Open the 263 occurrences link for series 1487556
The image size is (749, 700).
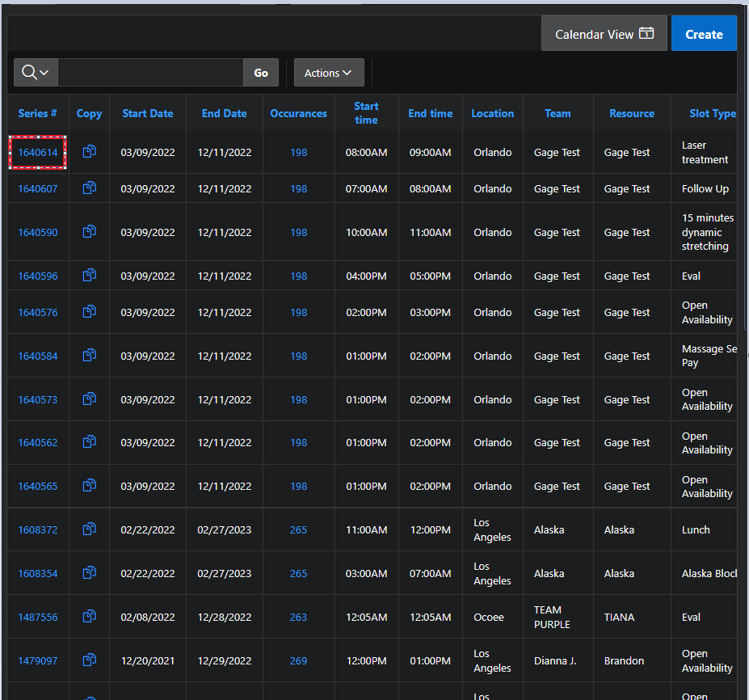click(298, 617)
